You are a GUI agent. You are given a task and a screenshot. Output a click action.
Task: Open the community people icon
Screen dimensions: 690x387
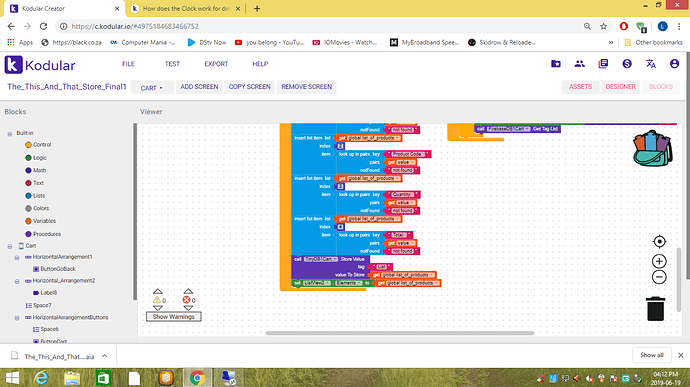580,64
